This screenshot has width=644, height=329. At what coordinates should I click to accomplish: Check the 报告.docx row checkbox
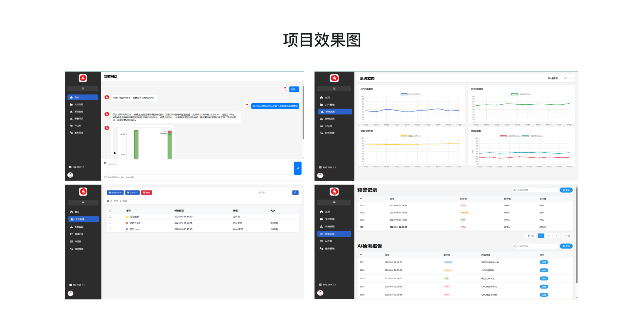click(x=110, y=229)
